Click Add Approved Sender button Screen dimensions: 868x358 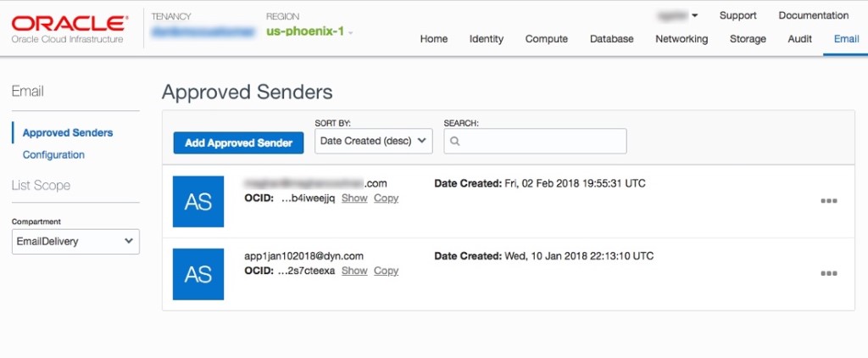[238, 143]
